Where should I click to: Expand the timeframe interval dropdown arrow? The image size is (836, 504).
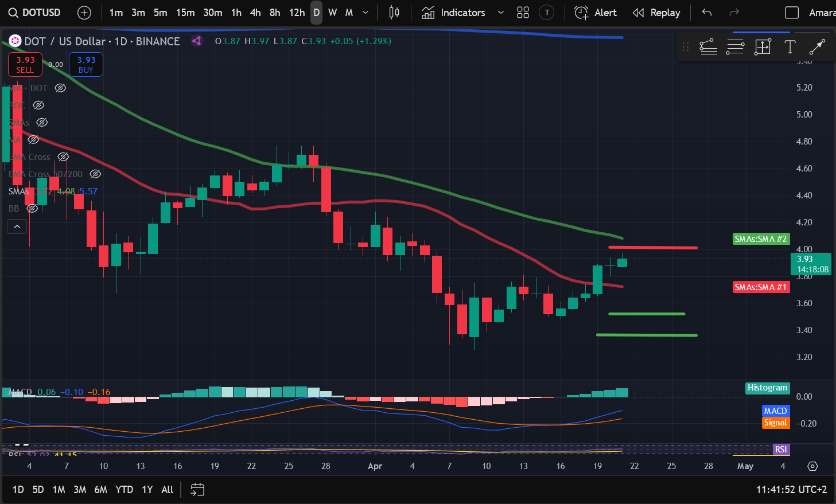pos(365,13)
